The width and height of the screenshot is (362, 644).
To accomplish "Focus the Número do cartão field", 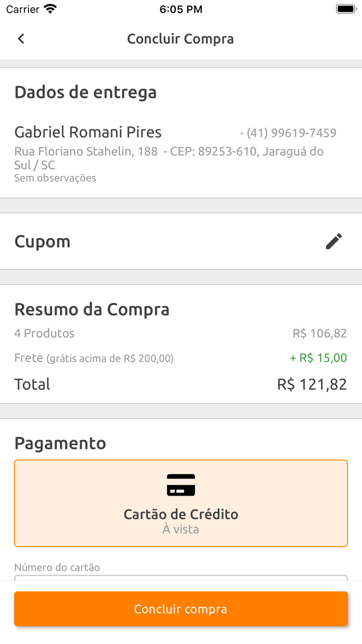I will pyautogui.click(x=180, y=578).
